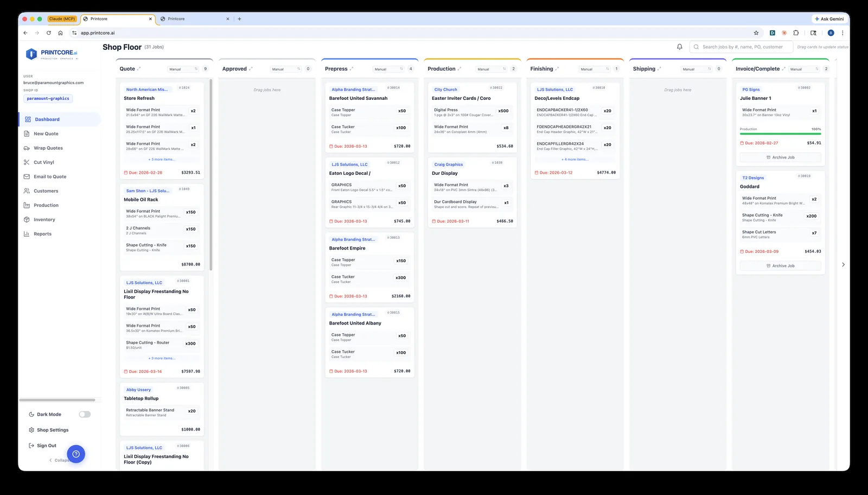The width and height of the screenshot is (868, 495).
Task: Open Dashboard in the sidebar
Action: pos(60,119)
